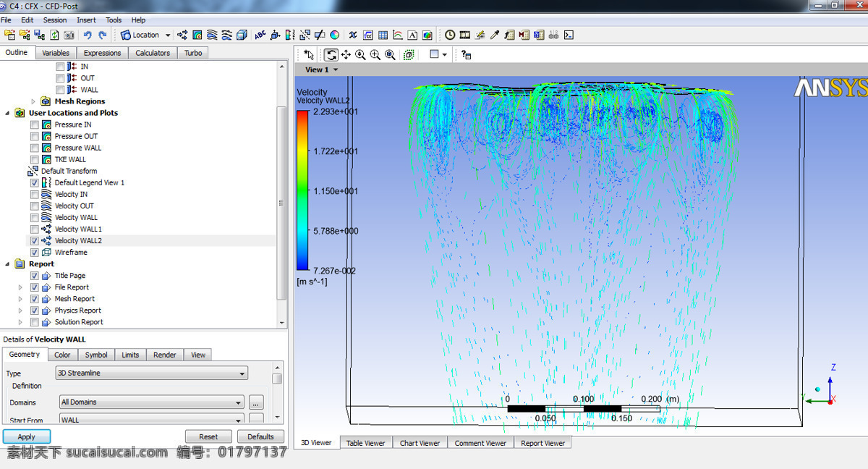
Task: Click the Redo arrow icon
Action: click(103, 35)
